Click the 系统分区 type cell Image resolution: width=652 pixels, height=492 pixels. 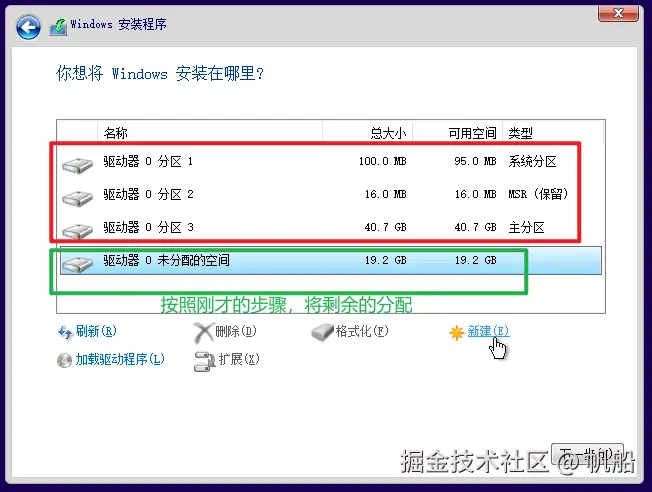coord(533,161)
